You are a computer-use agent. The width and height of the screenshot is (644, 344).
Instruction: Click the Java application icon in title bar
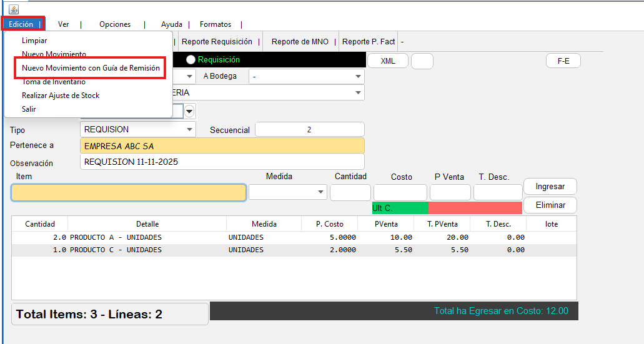(14, 9)
